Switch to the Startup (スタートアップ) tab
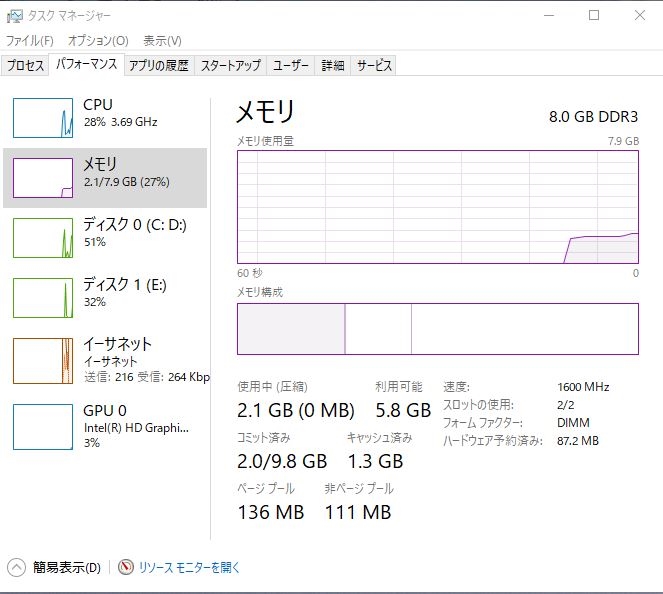Screen dimensions: 663x594 (230, 66)
